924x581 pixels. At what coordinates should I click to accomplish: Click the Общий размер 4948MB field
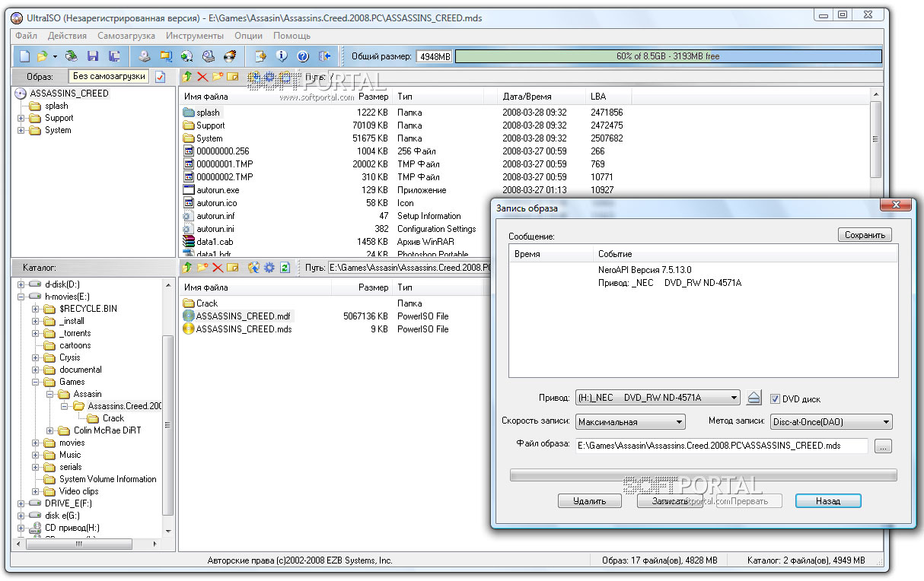(435, 56)
